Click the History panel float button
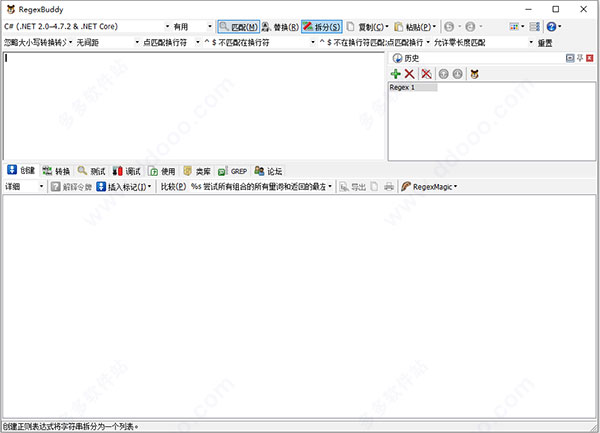The height and width of the screenshot is (433, 600). [570, 58]
